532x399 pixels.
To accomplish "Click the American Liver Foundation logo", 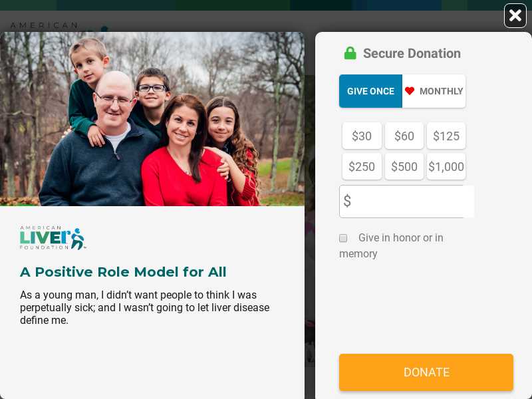I will click(x=53, y=237).
